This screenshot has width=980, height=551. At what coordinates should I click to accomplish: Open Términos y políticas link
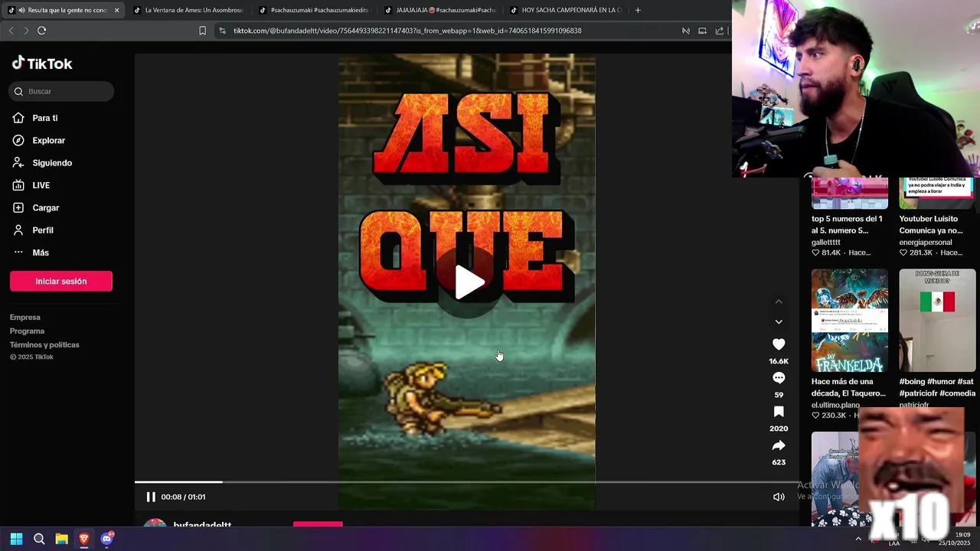click(x=44, y=344)
